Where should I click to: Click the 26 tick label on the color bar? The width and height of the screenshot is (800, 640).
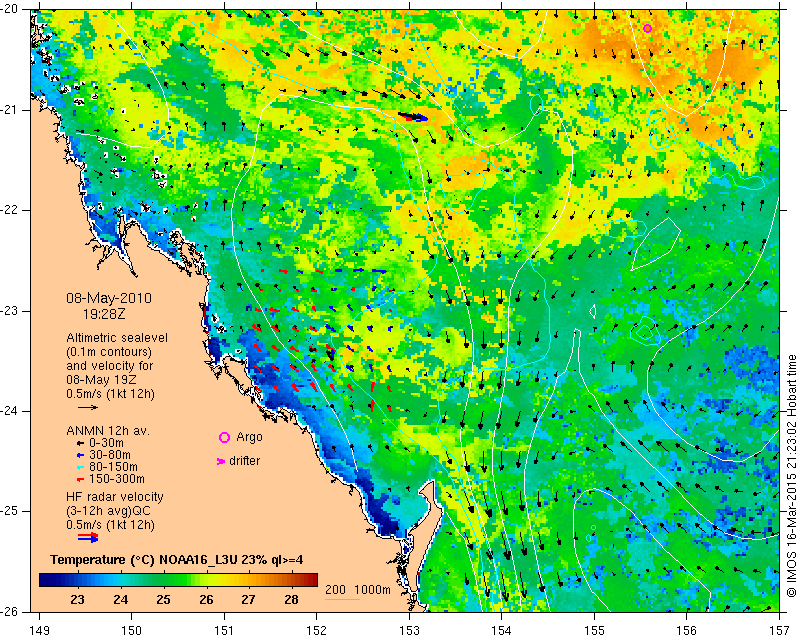pyautogui.click(x=206, y=599)
